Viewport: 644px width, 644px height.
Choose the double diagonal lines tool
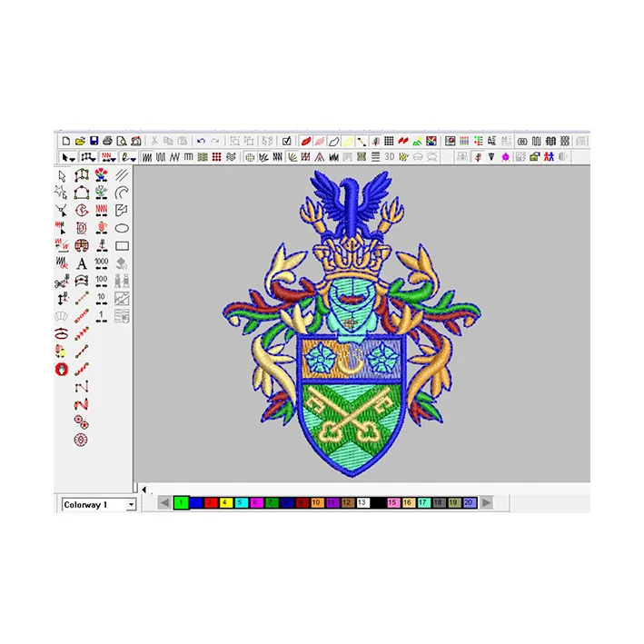click(122, 175)
